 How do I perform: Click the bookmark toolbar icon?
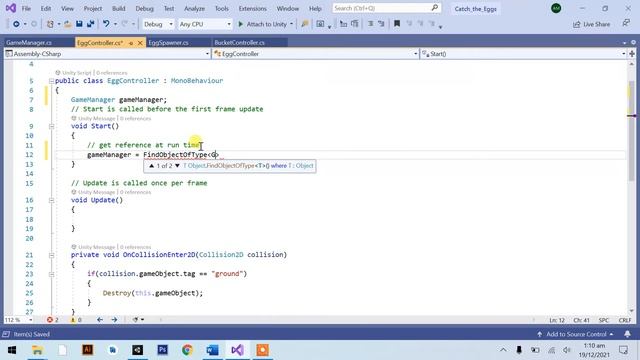click(x=397, y=24)
